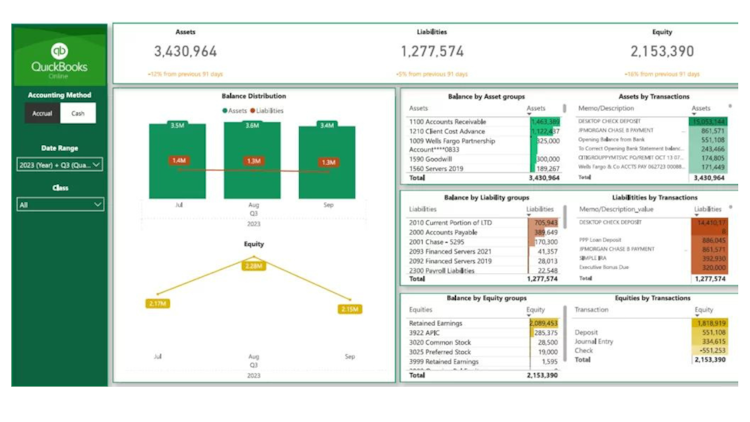Click the QuickBooks Online logo
Viewport: 750px width, 422px height.
59,61
